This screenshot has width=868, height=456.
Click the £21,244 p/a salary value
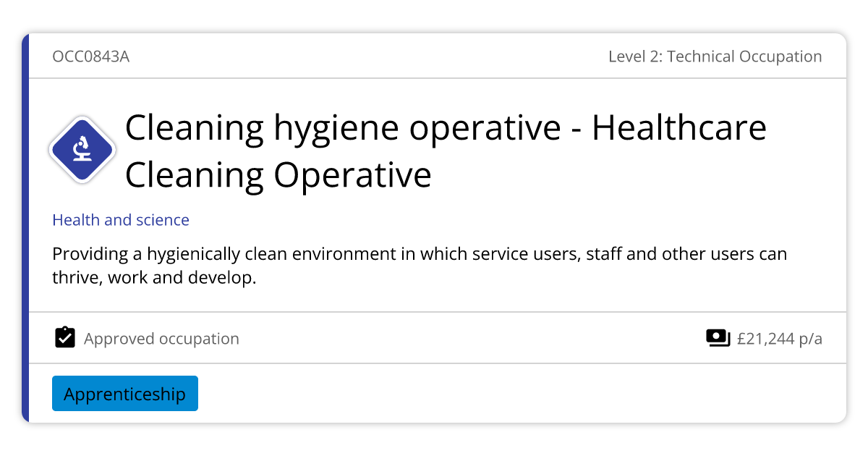click(780, 338)
